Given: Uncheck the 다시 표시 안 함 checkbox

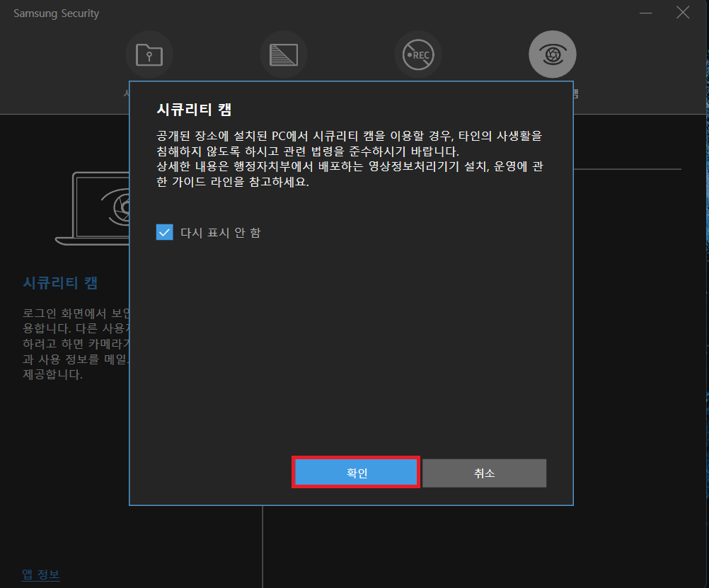Looking at the screenshot, I should click(x=165, y=233).
